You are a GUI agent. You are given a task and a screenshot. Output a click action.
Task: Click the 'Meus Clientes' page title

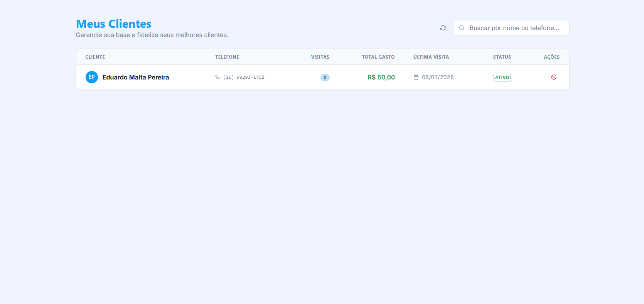coord(114,24)
